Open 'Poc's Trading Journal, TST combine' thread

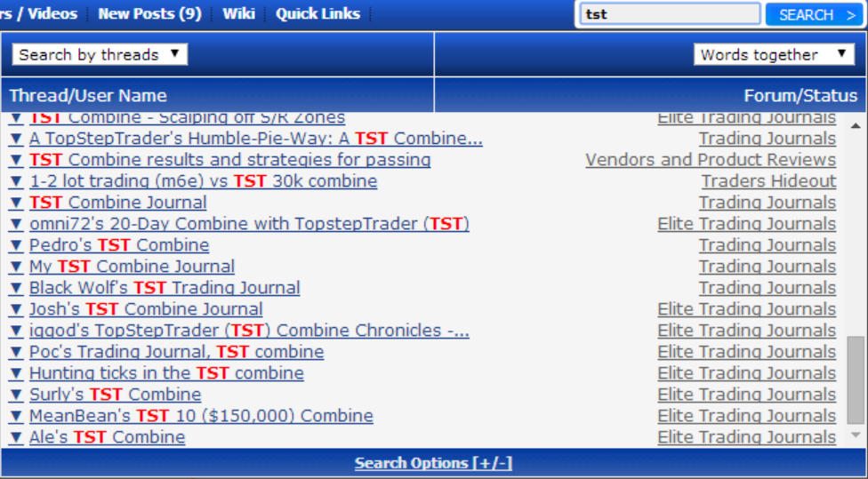[177, 352]
